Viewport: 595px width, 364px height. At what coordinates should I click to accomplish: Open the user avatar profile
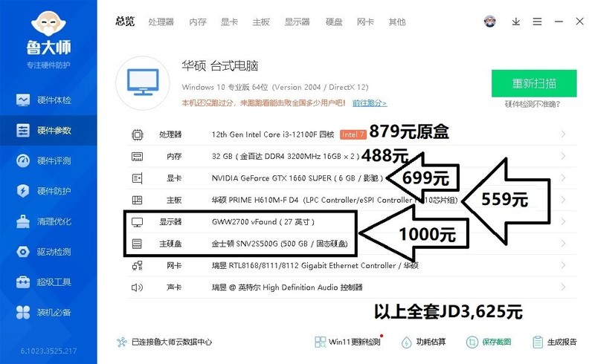(490, 22)
